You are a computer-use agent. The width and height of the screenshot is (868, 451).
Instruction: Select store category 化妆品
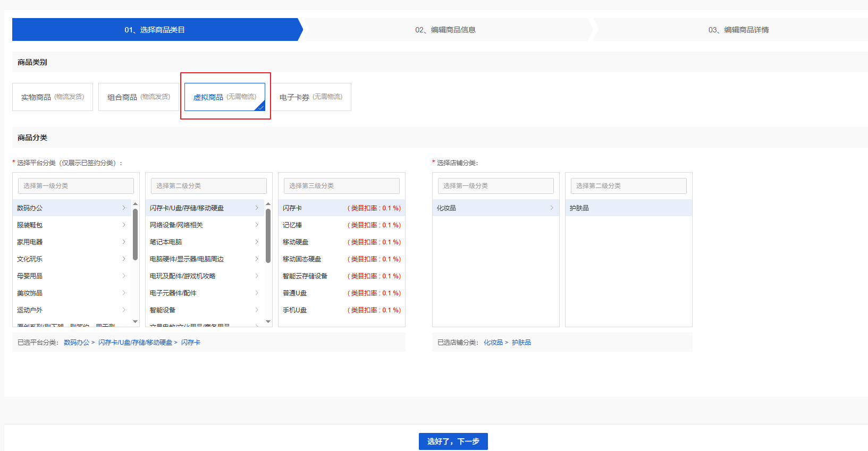(496, 208)
